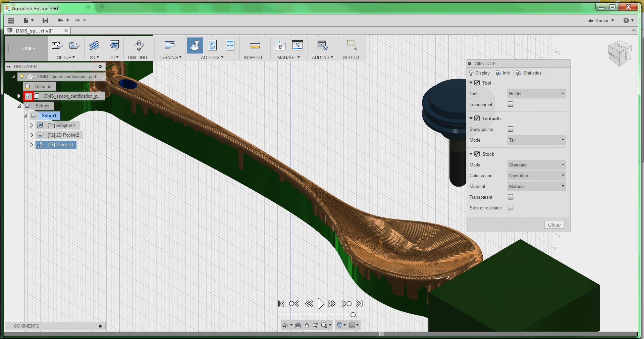
Task: Open the Colorization Operation dropdown
Action: (x=536, y=176)
